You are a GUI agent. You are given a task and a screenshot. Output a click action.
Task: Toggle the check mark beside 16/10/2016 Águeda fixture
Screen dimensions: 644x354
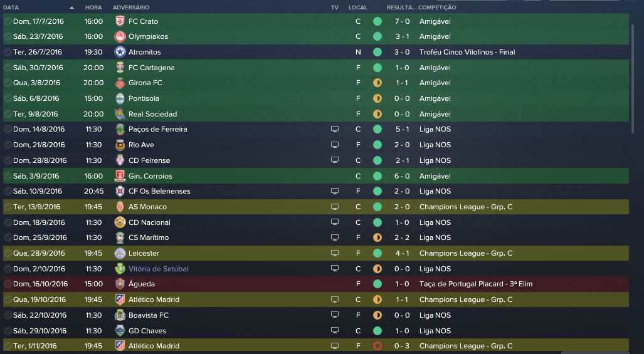pos(8,284)
